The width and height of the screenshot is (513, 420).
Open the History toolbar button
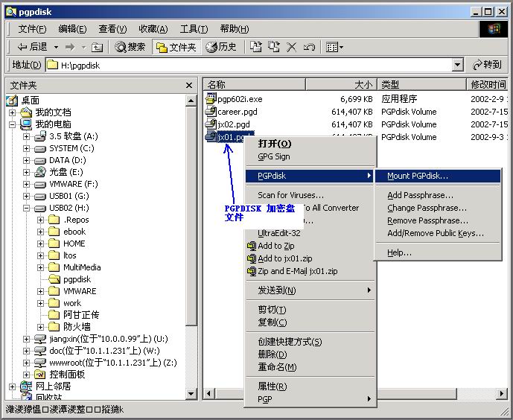pos(221,47)
